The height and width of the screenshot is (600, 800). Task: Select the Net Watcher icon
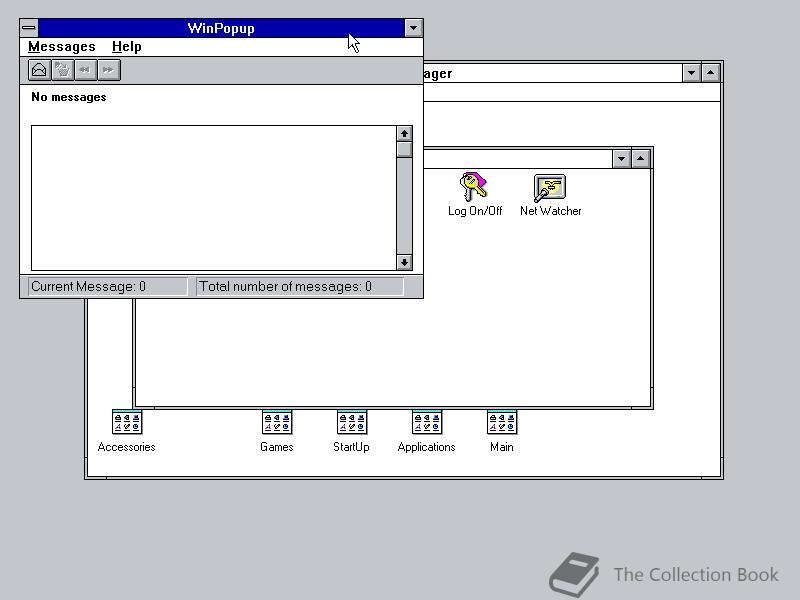coord(551,194)
